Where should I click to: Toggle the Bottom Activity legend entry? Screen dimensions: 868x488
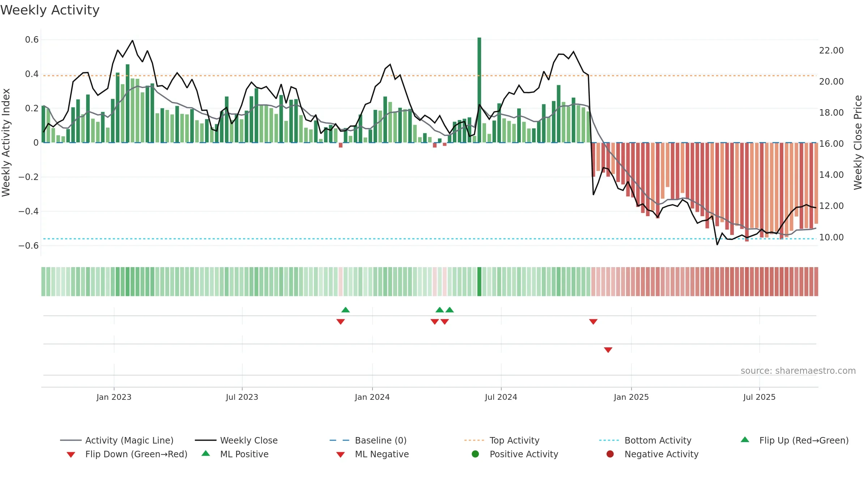point(645,440)
